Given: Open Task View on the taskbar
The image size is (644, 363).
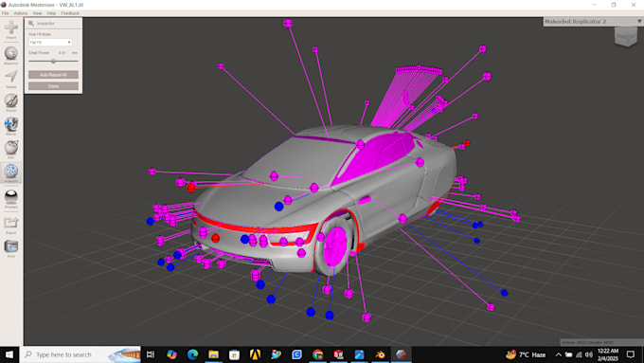Looking at the screenshot, I should [151, 354].
